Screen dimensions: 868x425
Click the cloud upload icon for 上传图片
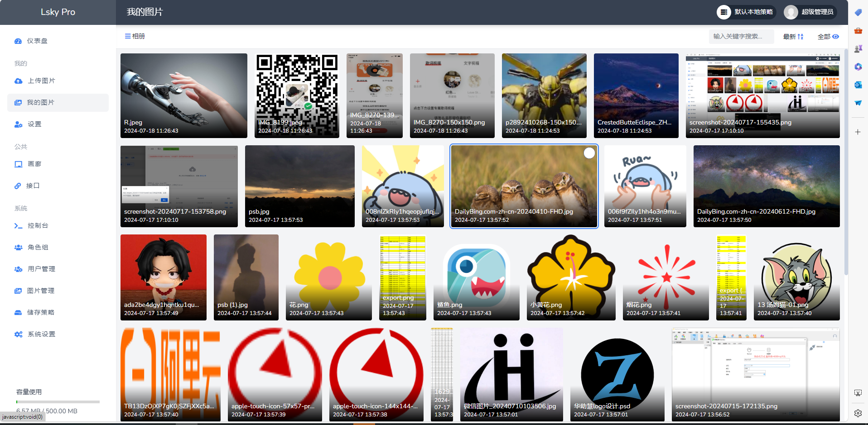tap(18, 81)
